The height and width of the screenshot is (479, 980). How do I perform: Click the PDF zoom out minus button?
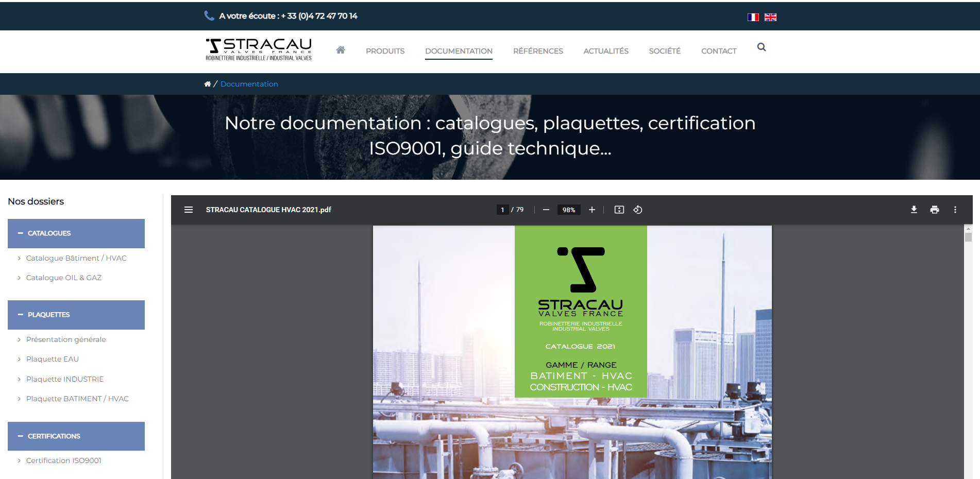pos(546,210)
